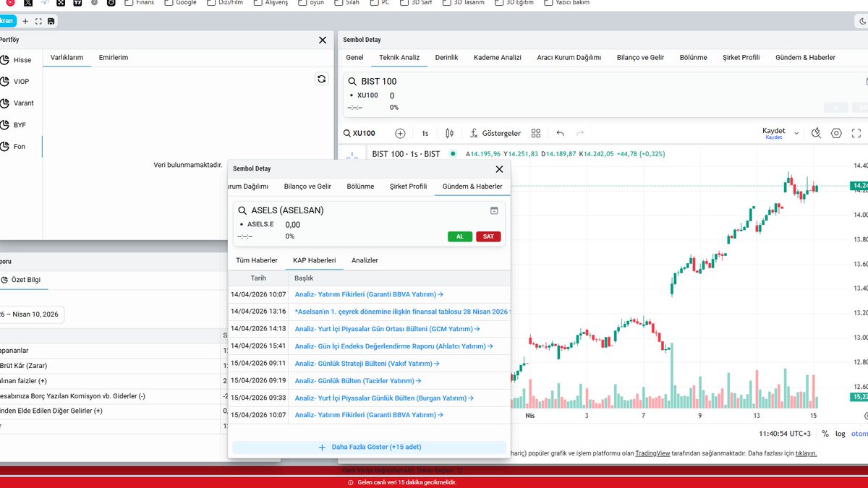
Task: Undo last chart action
Action: click(560, 133)
